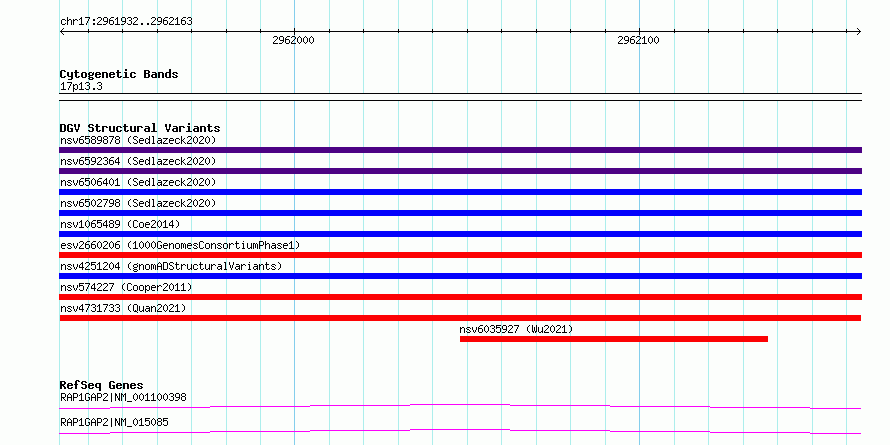Select the red bar under nsv4731733
Image resolution: width=890 pixels, height=445 pixels.
coord(460,318)
